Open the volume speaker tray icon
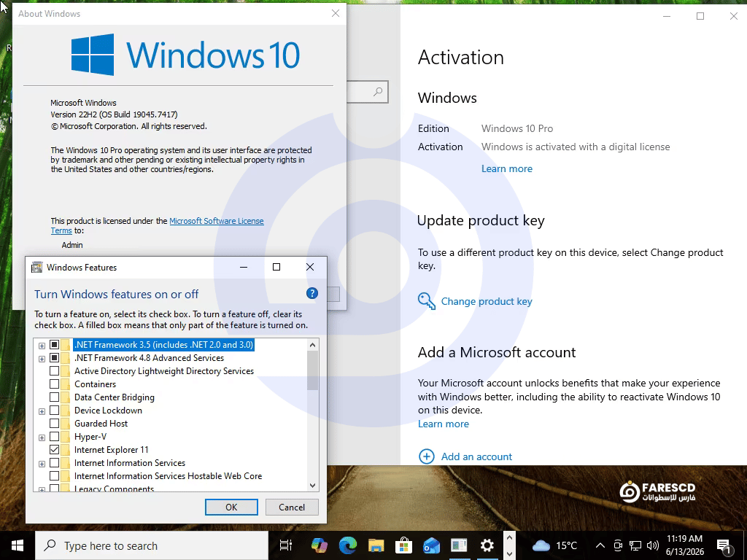747x560 pixels. 653,545
